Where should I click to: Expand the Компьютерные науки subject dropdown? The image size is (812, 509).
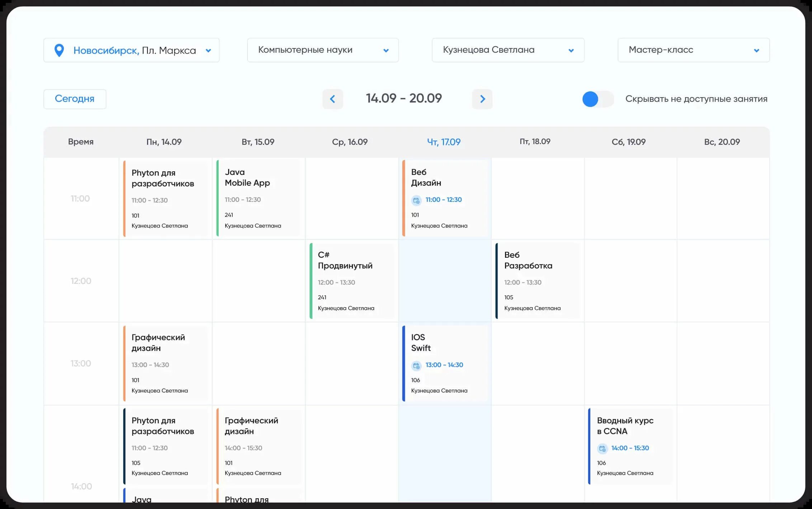click(x=323, y=50)
